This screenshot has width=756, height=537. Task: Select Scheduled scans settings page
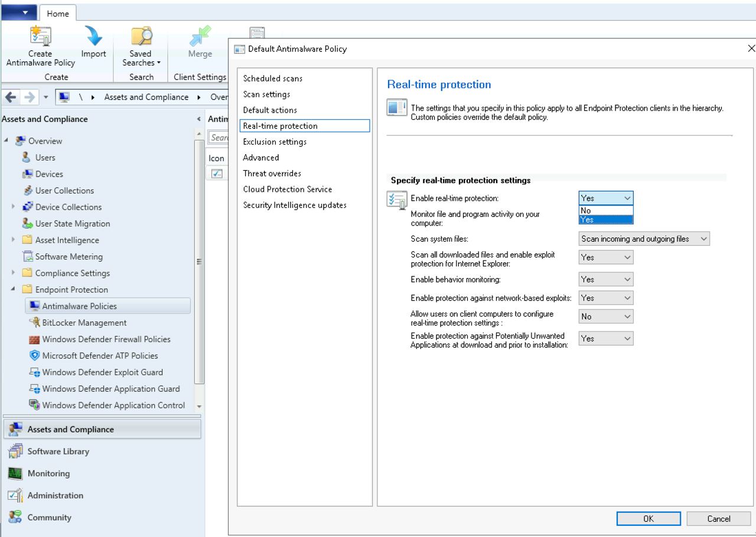pos(273,78)
